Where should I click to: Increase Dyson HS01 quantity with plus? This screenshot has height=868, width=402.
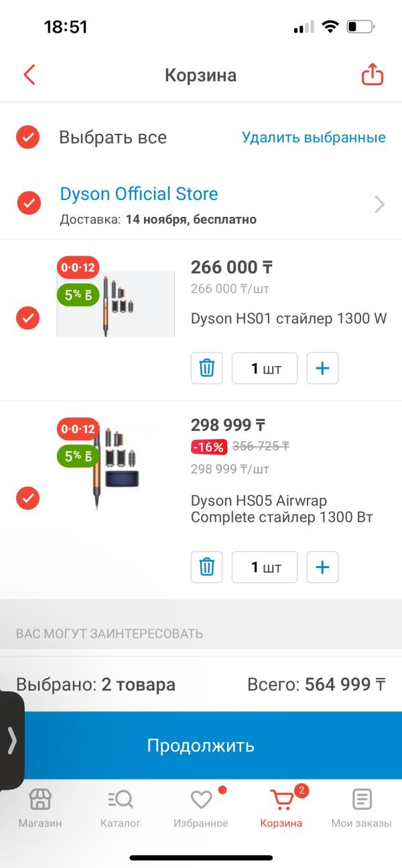pos(322,368)
